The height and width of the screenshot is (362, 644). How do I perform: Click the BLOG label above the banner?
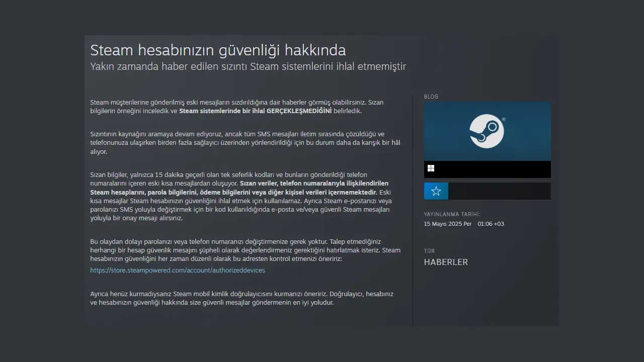pos(431,97)
